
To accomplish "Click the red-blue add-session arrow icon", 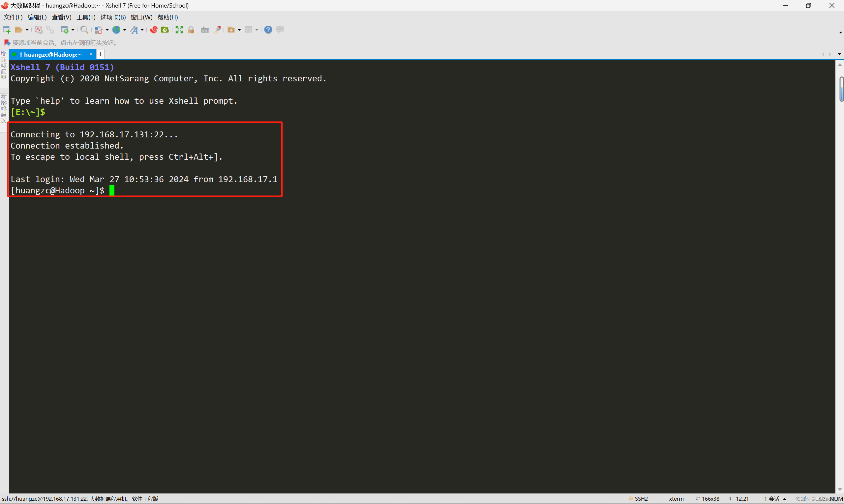I will pyautogui.click(x=7, y=43).
